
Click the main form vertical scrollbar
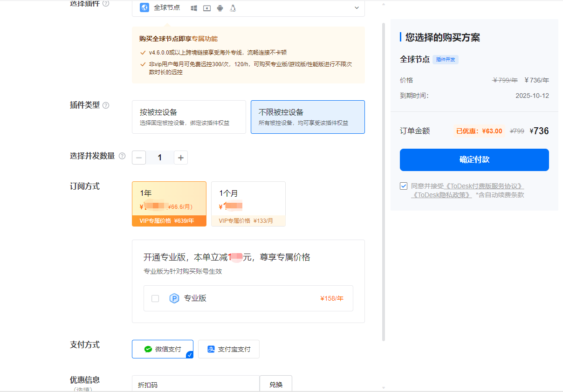tap(384, 182)
